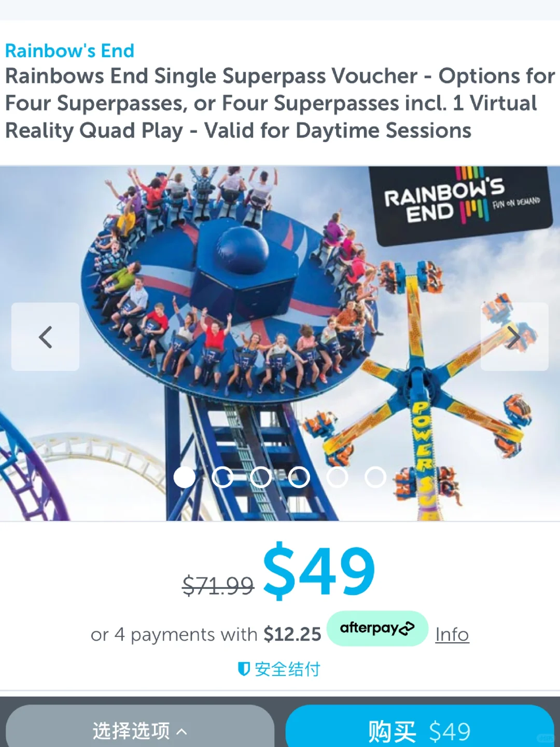Tap the $49 discounted price

(319, 571)
